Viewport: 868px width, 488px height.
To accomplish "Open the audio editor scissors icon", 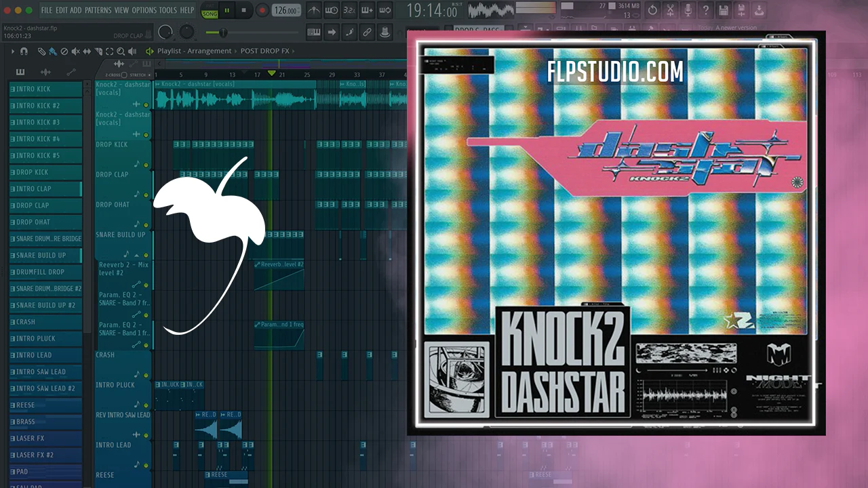I will pyautogui.click(x=671, y=11).
